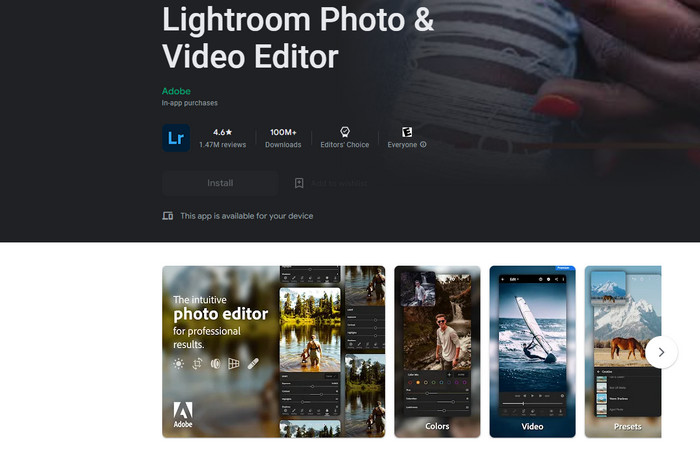Show next screenshots with the right arrow
This screenshot has height=457, width=700.
pyautogui.click(x=661, y=352)
